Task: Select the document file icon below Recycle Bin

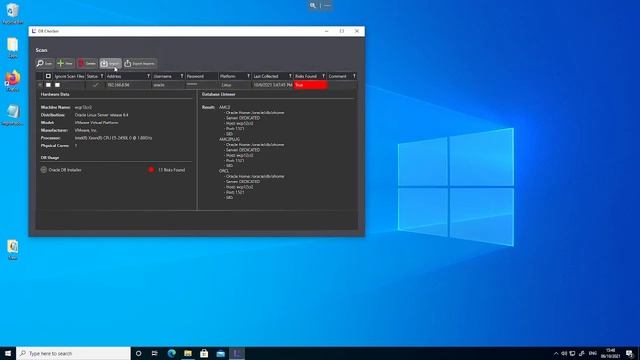Action: point(13,47)
